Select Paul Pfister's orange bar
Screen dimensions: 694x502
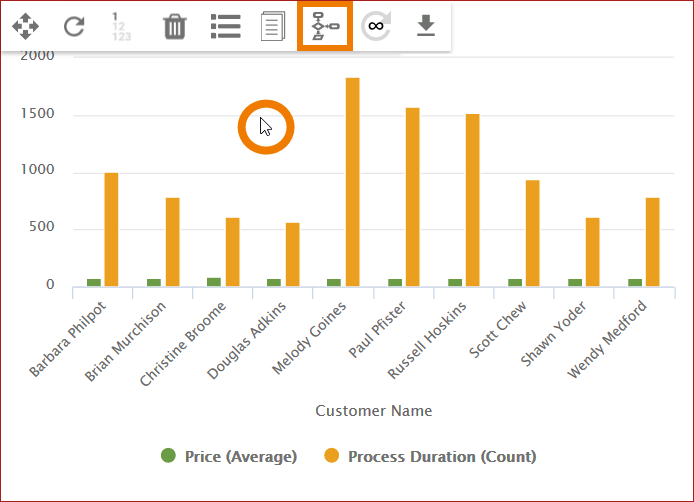412,197
